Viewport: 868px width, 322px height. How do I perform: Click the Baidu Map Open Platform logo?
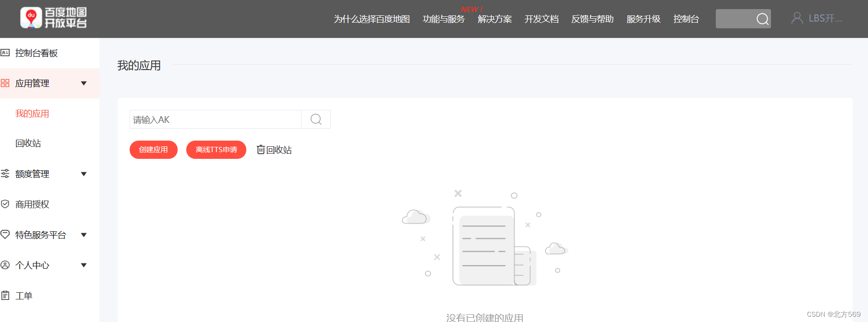[53, 18]
